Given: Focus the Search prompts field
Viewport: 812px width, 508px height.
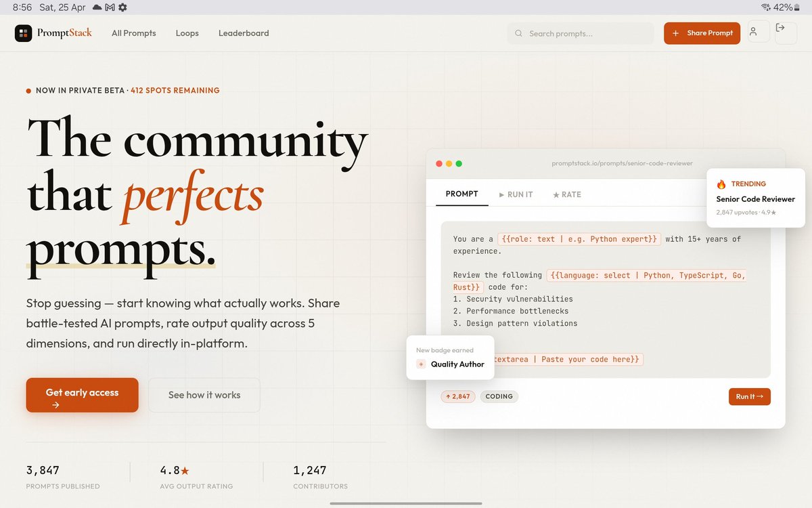Looking at the screenshot, I should tap(581, 33).
